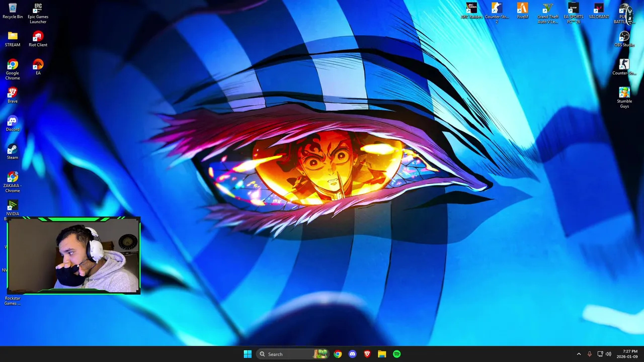Open the Windows Start menu
The height and width of the screenshot is (362, 644).
(248, 354)
